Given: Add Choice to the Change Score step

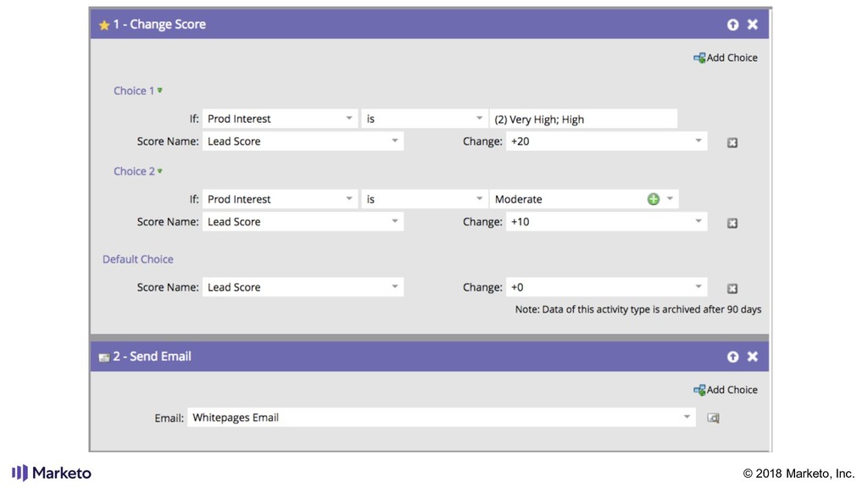Looking at the screenshot, I should 726,58.
